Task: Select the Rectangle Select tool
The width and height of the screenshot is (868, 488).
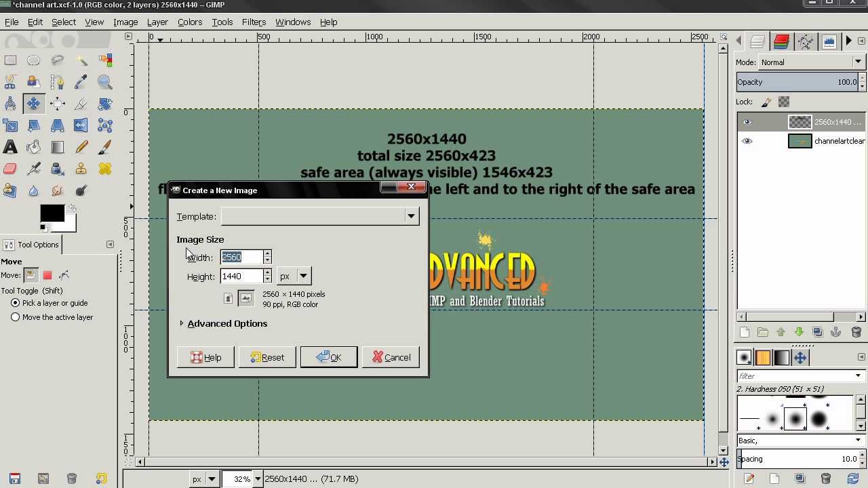Action: (10, 60)
